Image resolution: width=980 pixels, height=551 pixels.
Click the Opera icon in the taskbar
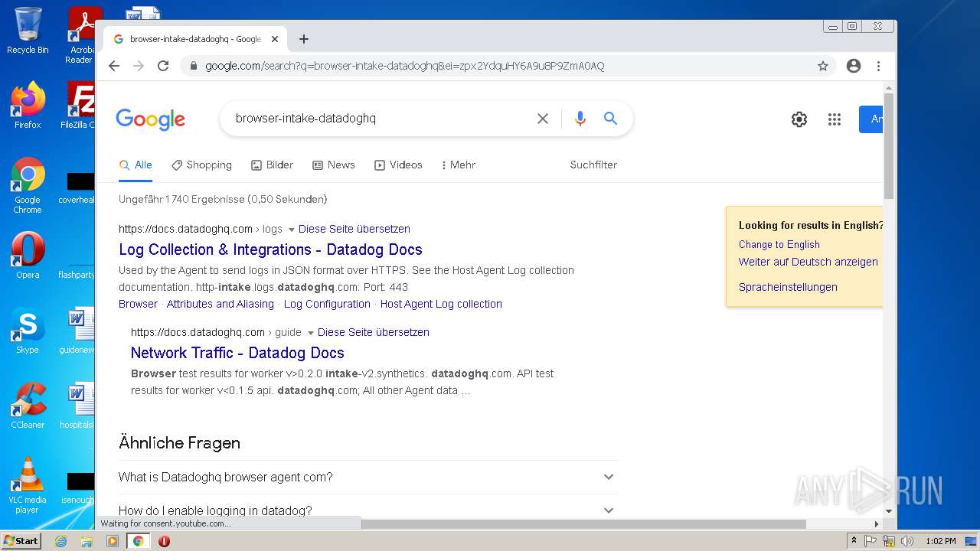click(164, 541)
